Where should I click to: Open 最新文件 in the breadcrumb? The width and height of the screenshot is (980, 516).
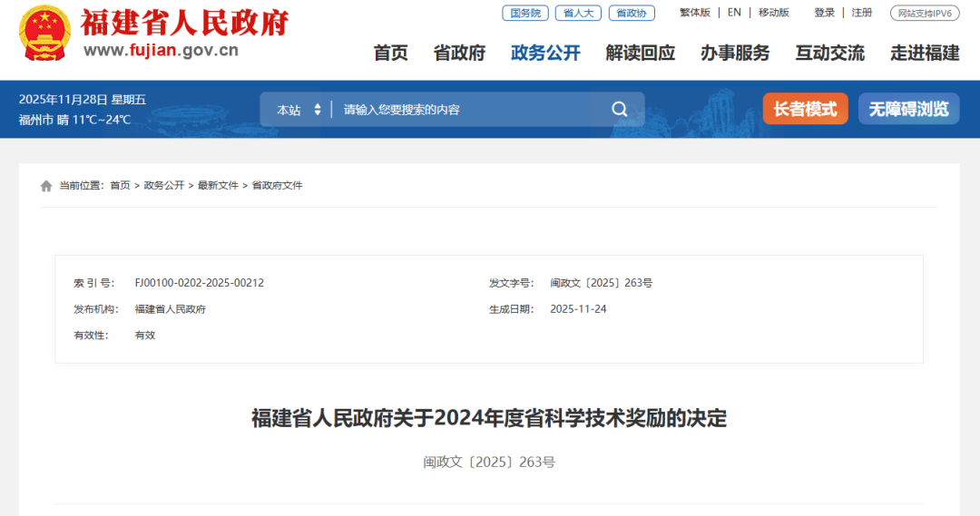(x=217, y=186)
